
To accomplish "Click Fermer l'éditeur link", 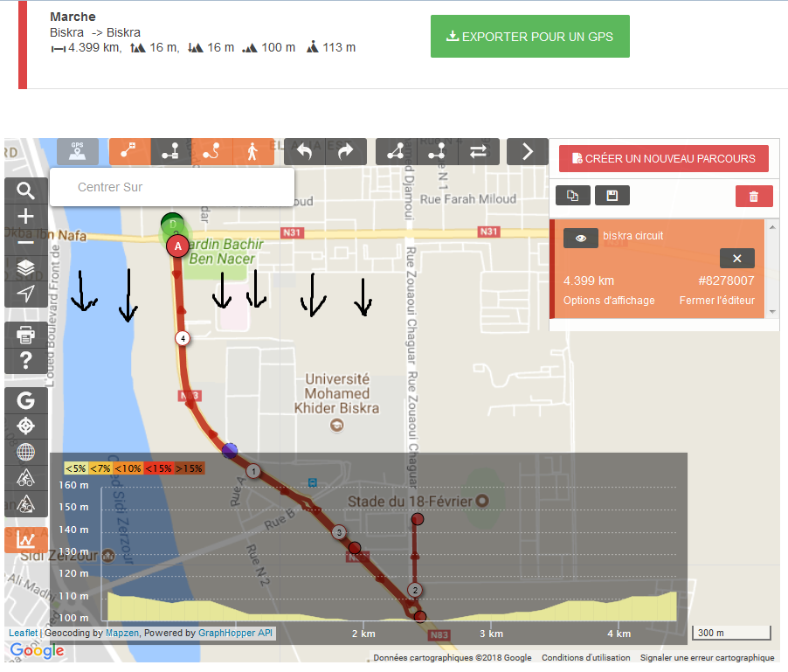I will (716, 301).
